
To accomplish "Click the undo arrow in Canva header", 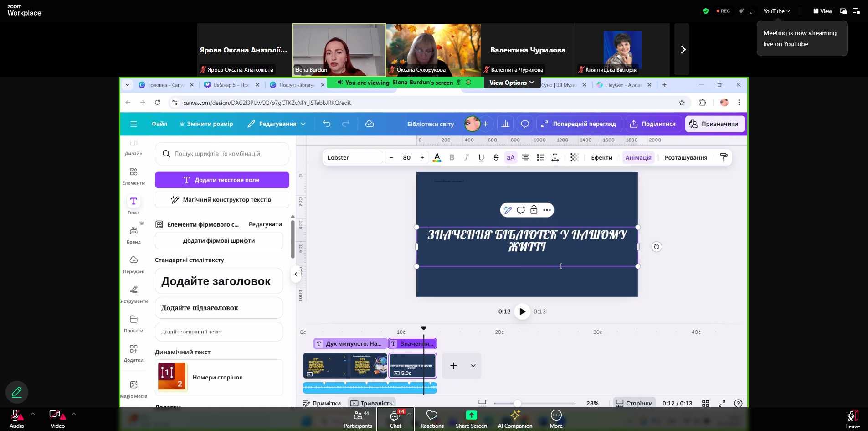I will tap(326, 124).
